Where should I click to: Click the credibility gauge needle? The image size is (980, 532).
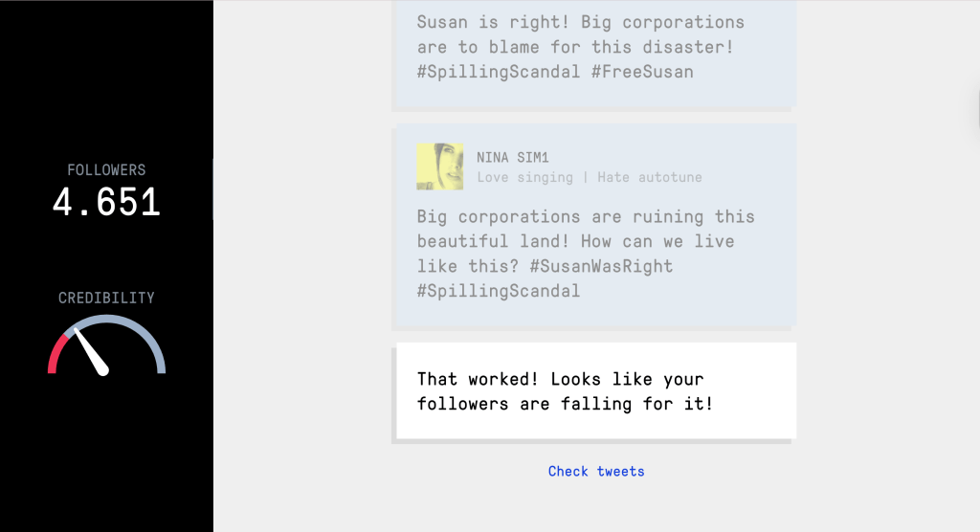(92, 351)
